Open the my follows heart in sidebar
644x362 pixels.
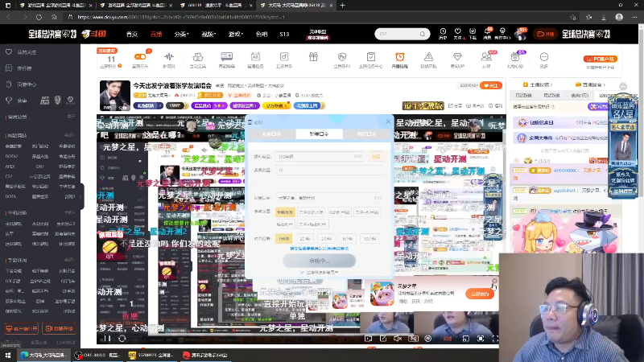tap(9, 52)
